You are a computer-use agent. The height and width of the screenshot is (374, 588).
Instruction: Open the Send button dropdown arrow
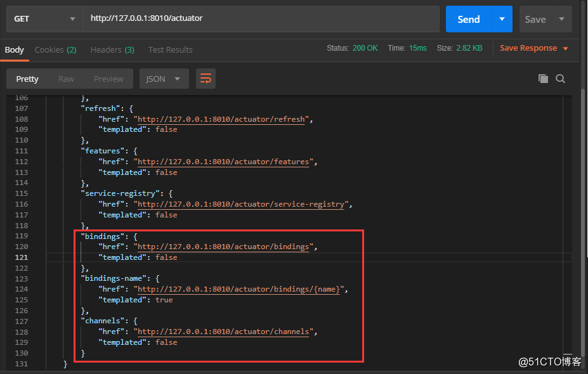(x=502, y=19)
